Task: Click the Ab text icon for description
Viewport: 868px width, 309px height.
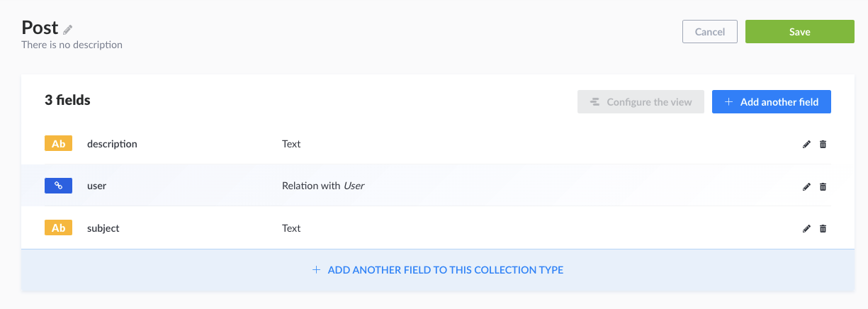Action: (58, 144)
